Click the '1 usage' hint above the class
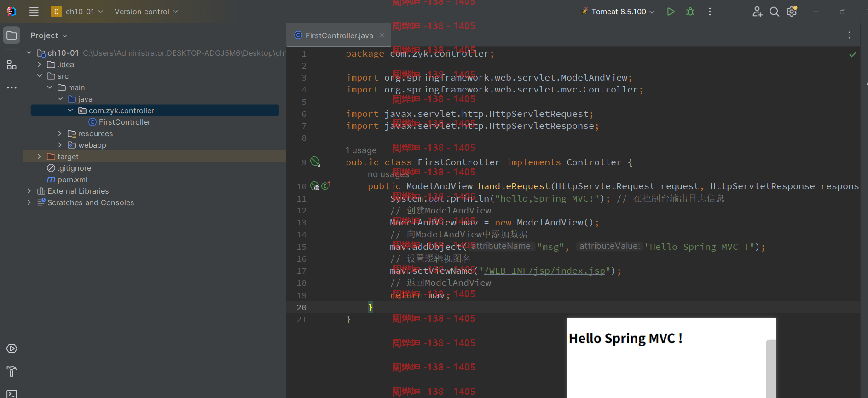Screen dimensions: 868x398 point(361,150)
